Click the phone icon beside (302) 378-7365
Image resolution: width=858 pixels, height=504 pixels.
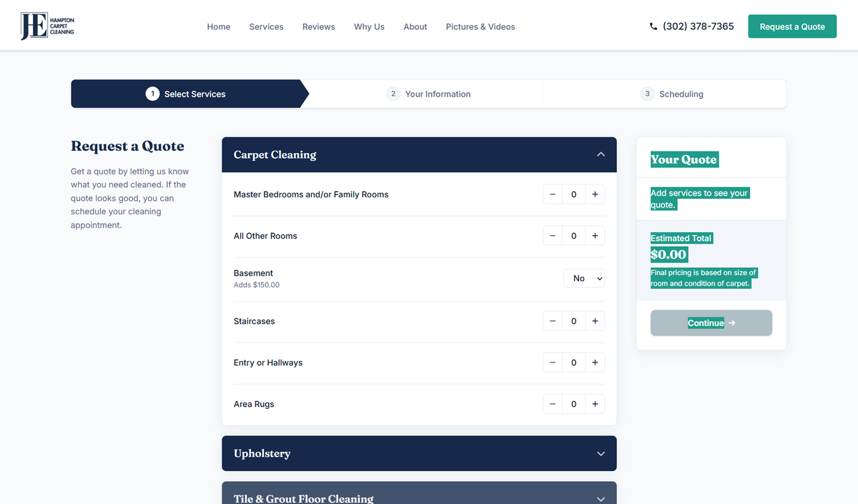click(654, 26)
